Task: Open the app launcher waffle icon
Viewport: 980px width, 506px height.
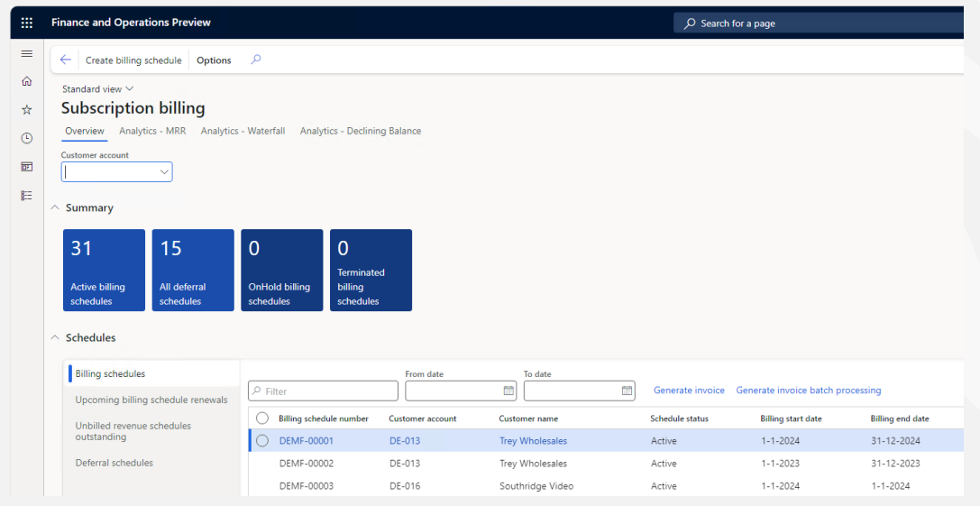Action: (x=27, y=23)
